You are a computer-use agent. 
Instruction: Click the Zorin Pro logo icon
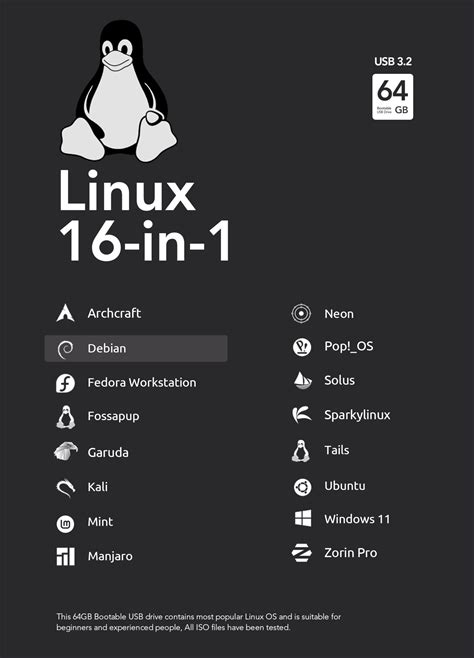click(x=302, y=553)
